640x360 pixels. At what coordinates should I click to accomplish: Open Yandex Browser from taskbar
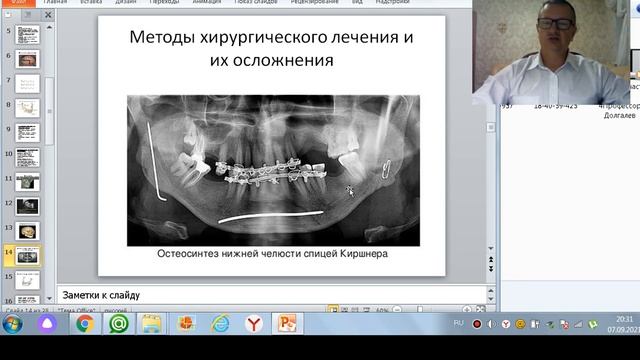click(253, 324)
